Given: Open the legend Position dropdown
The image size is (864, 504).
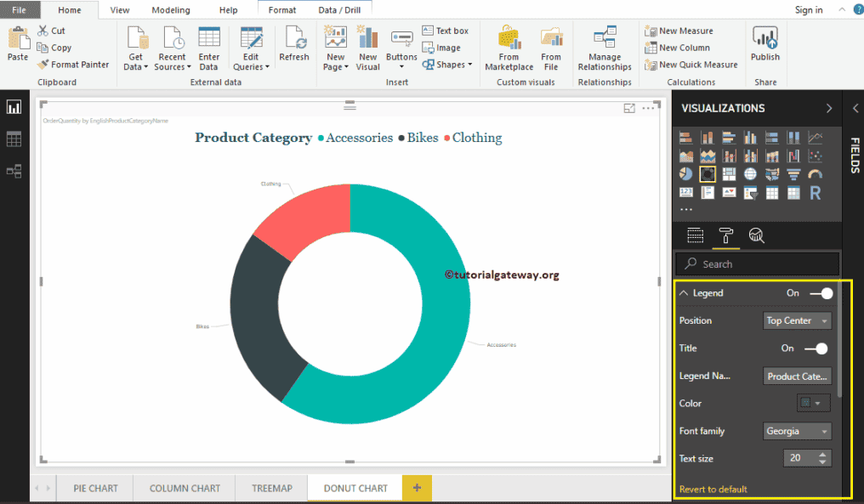Looking at the screenshot, I should coord(797,320).
